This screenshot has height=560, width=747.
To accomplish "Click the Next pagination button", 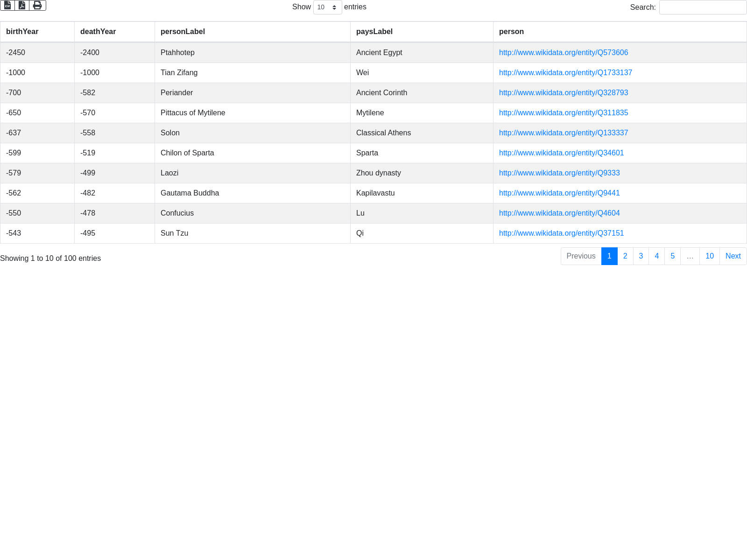I will (x=733, y=256).
